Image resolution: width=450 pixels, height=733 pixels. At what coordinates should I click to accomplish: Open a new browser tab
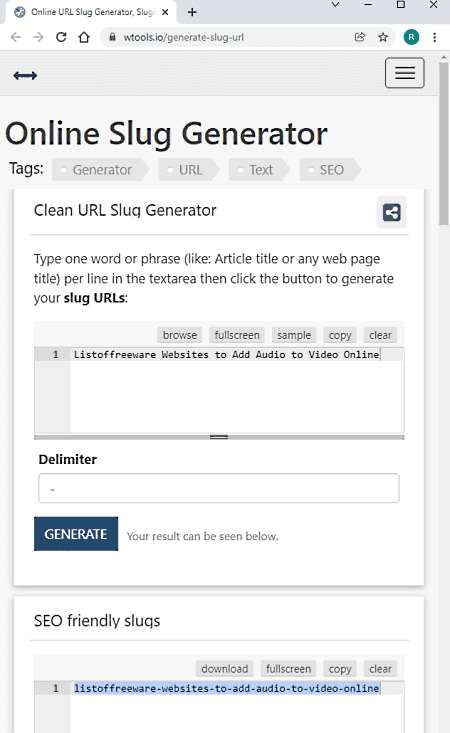tap(192, 12)
